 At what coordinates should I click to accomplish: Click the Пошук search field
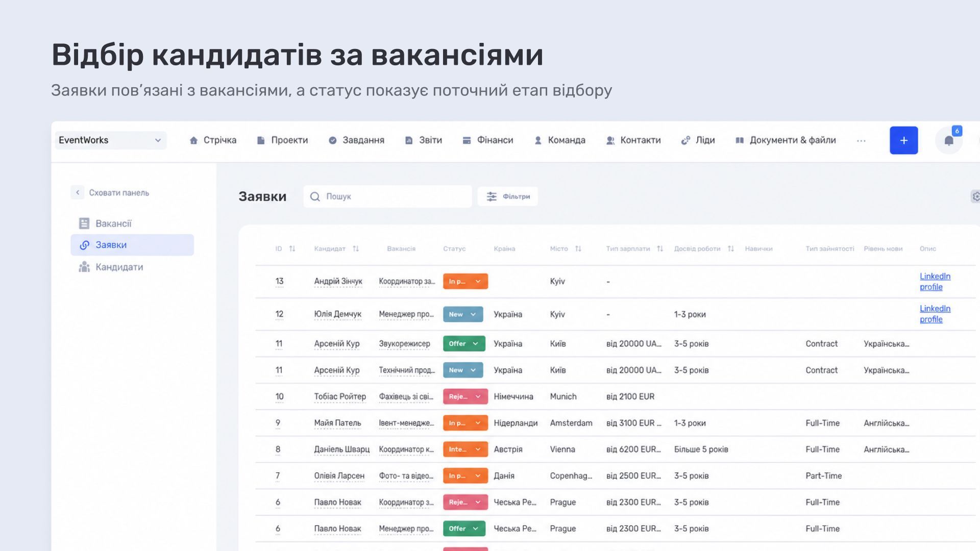(x=387, y=196)
